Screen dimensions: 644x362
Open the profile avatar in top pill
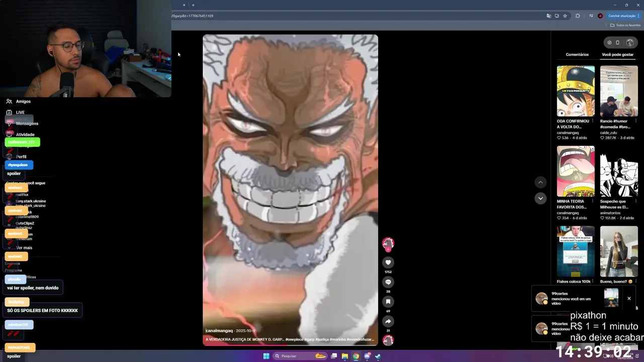click(x=629, y=42)
